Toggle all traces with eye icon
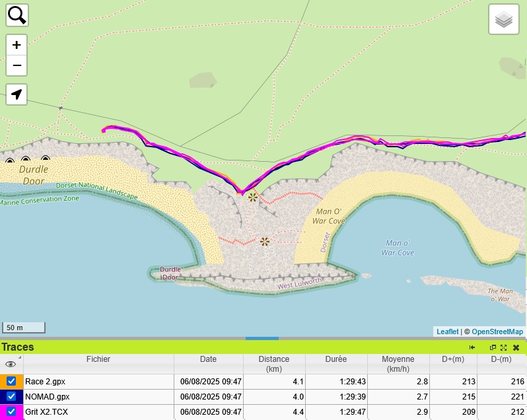 click(x=10, y=364)
